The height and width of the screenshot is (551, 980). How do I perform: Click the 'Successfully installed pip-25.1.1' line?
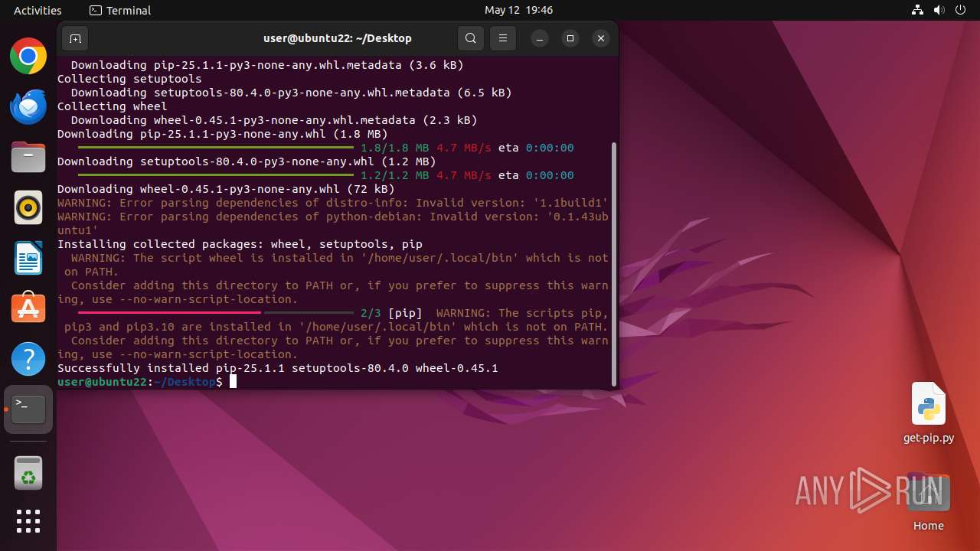[x=278, y=368]
